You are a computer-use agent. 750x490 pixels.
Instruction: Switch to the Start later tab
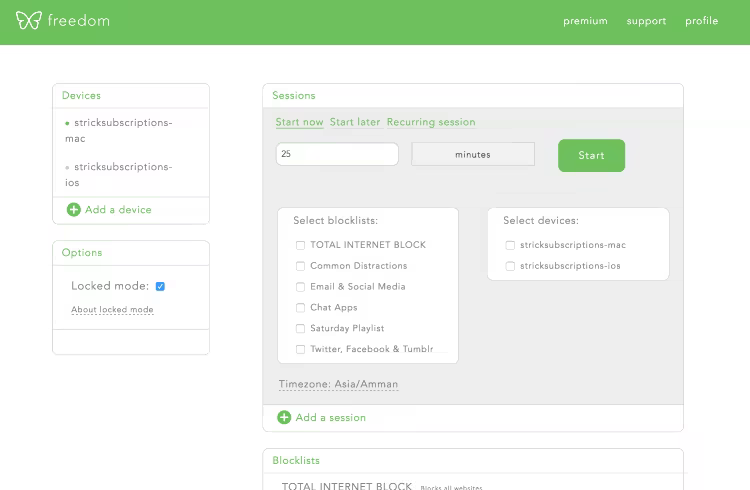[x=355, y=122]
